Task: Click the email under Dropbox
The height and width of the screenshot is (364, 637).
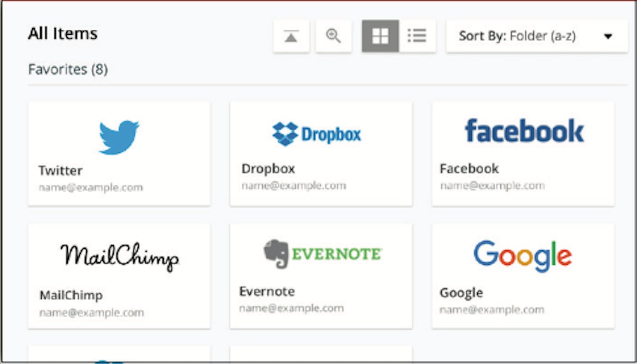Action: pyautogui.click(x=293, y=186)
